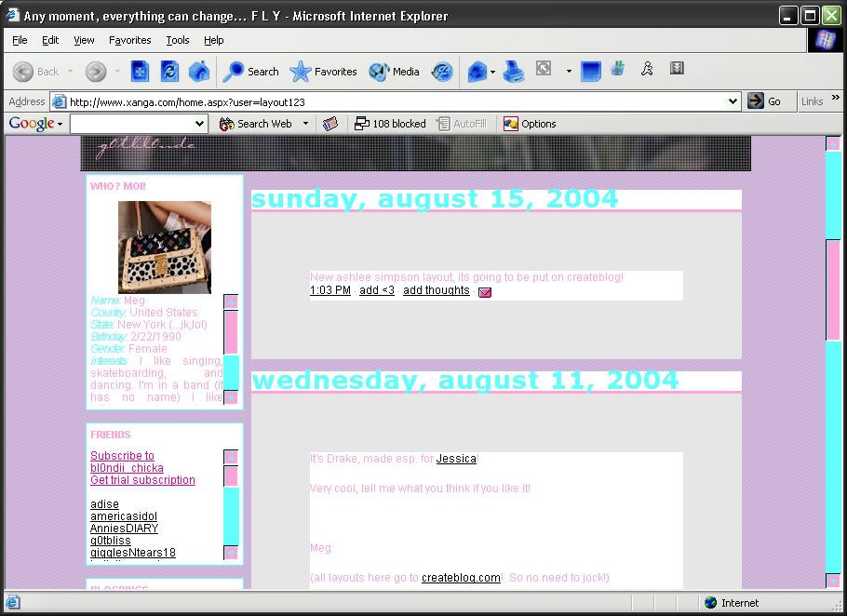Open friend AnniesDIARY link
Screen dimensions: 847x616
click(x=124, y=529)
